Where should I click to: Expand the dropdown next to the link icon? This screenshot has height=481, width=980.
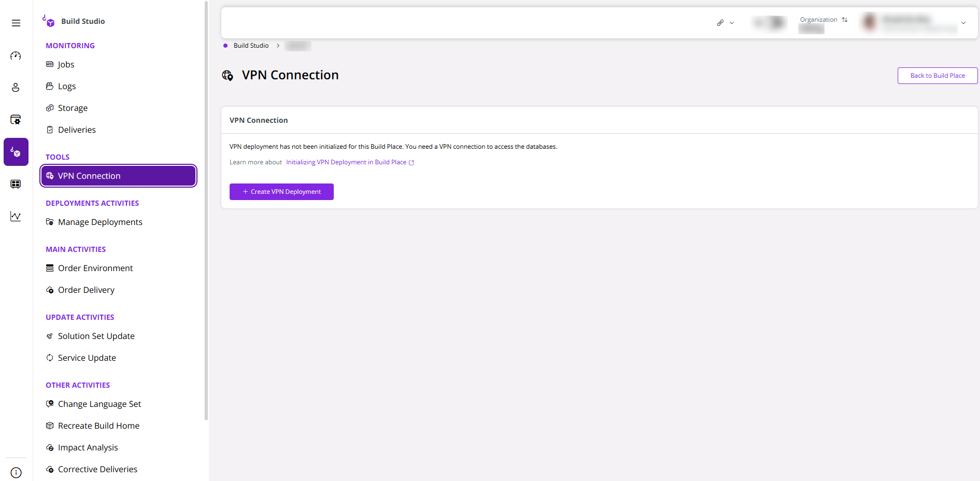click(x=732, y=23)
